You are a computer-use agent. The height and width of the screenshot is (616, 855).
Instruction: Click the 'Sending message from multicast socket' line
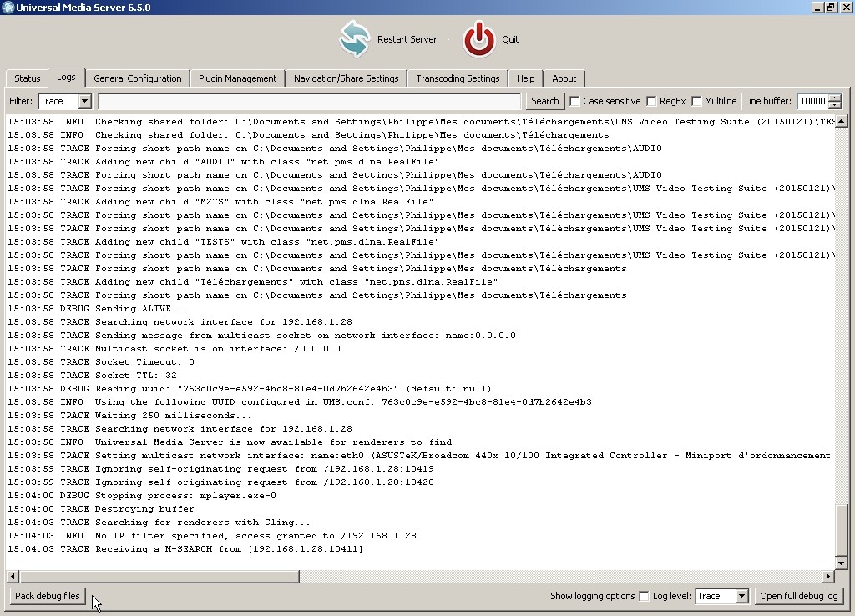point(261,336)
